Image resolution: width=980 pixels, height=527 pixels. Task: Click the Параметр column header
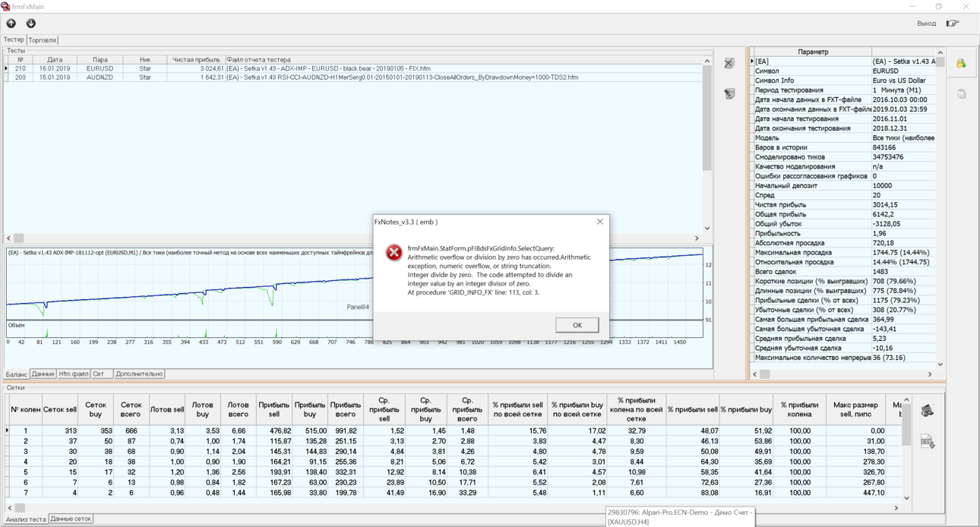click(x=813, y=52)
